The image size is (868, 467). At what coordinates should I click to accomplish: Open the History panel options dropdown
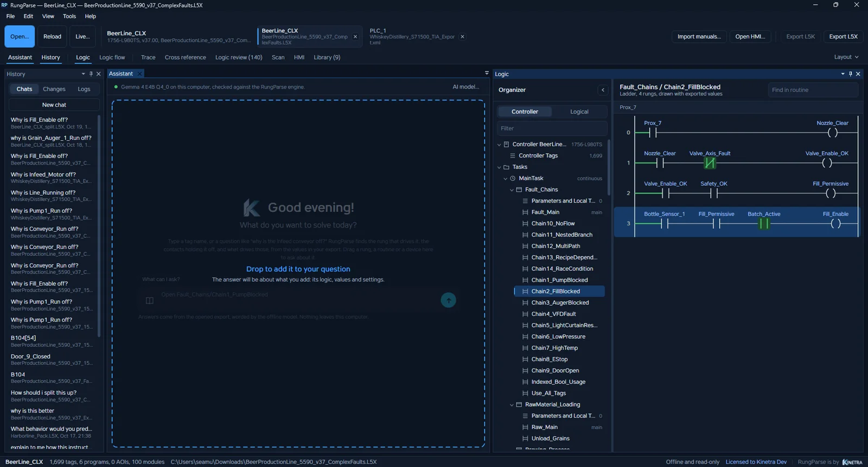[83, 74]
